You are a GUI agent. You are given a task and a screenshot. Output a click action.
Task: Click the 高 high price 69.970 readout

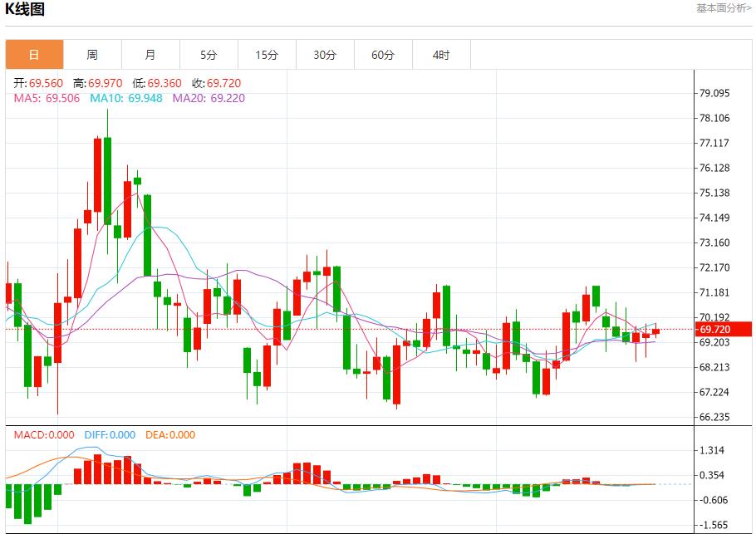click(97, 83)
